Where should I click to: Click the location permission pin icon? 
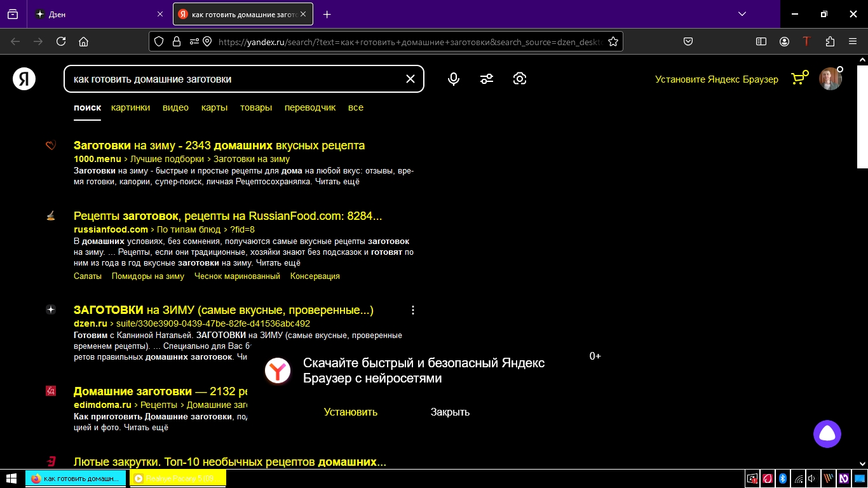(207, 41)
